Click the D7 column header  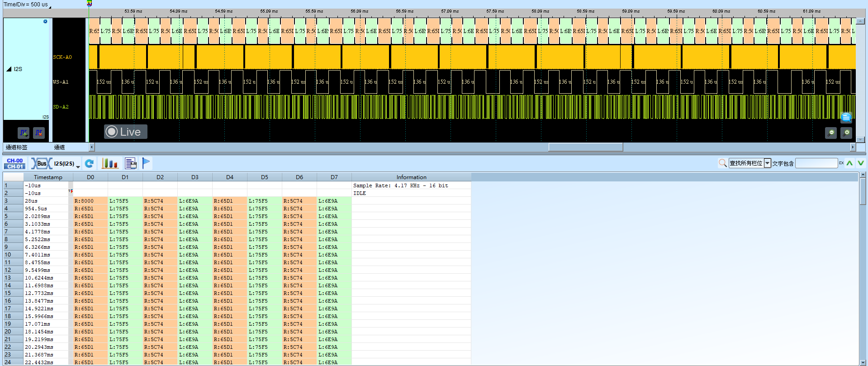click(x=334, y=177)
